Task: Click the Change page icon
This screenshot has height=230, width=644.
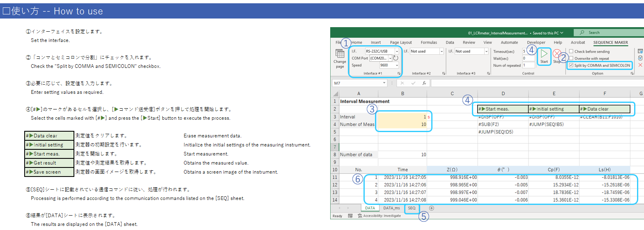Action: pos(340,54)
